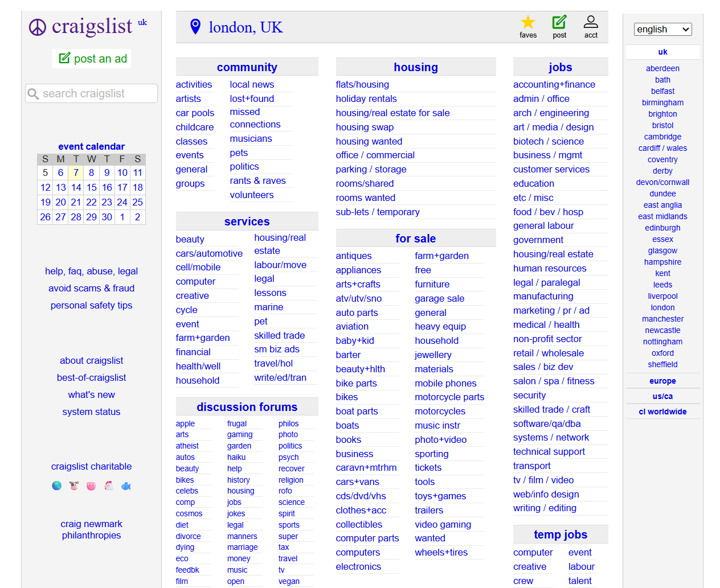Open the housing category header
This screenshot has width=720, height=588.
click(416, 67)
